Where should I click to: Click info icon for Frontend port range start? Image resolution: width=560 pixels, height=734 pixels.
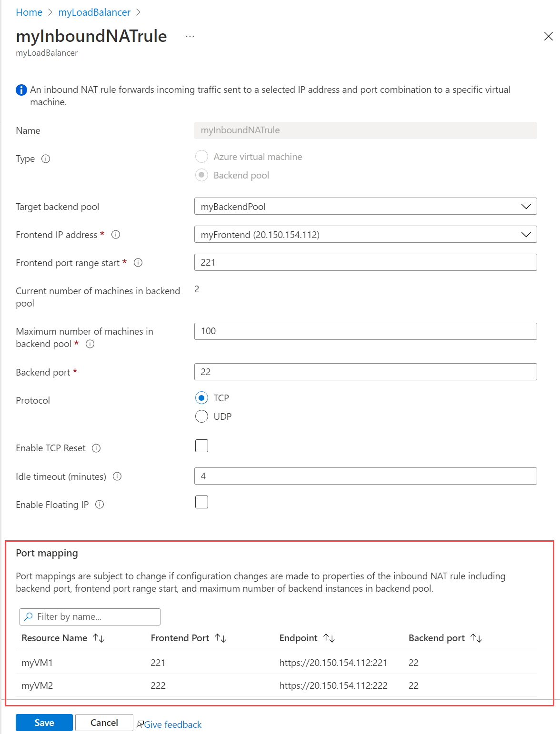[x=138, y=263]
